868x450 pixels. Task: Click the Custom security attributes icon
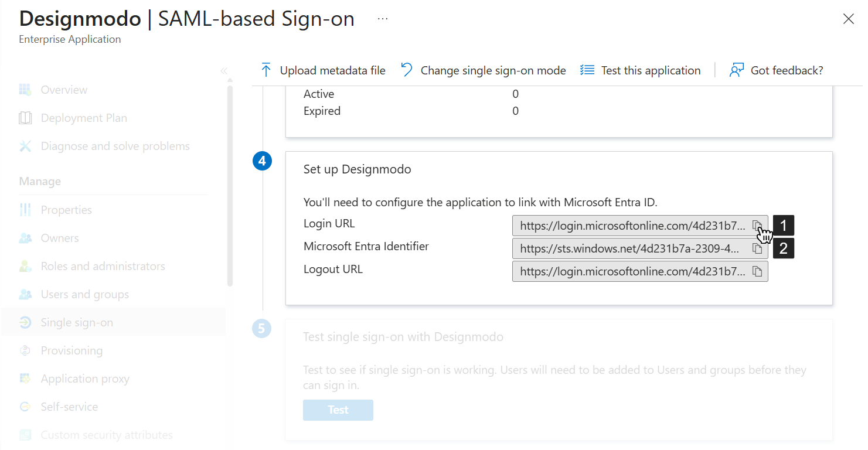pos(25,435)
